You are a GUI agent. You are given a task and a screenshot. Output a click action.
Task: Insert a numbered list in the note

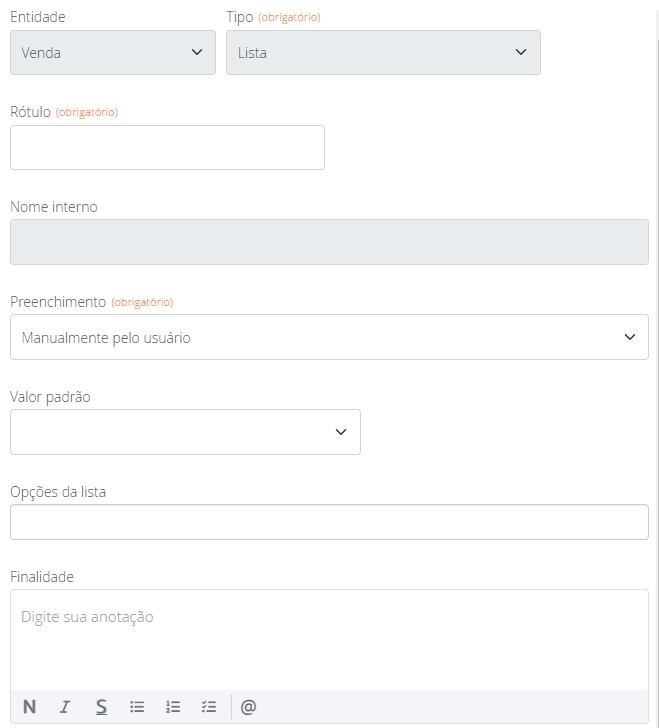coord(173,707)
